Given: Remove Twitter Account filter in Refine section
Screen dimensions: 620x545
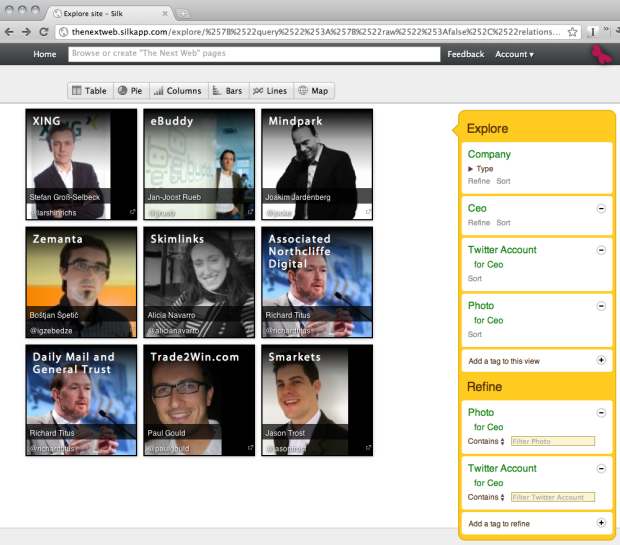Looking at the screenshot, I should [x=601, y=469].
